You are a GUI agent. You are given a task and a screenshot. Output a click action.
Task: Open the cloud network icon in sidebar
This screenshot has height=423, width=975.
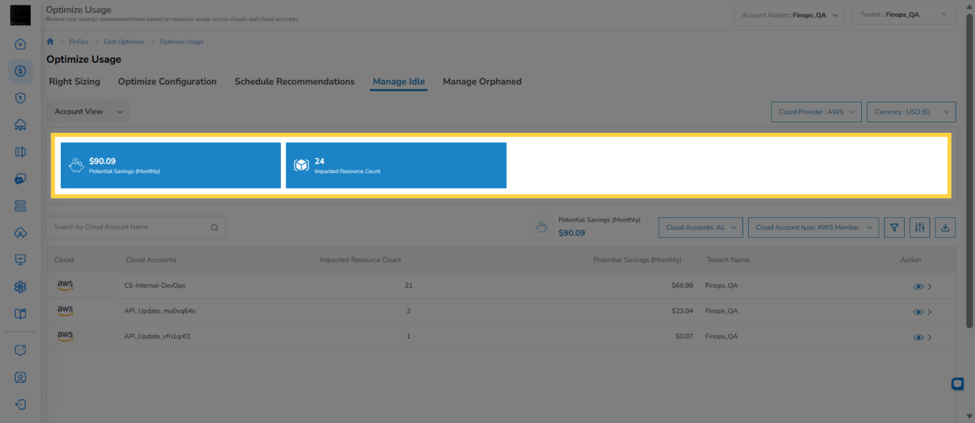click(x=20, y=125)
